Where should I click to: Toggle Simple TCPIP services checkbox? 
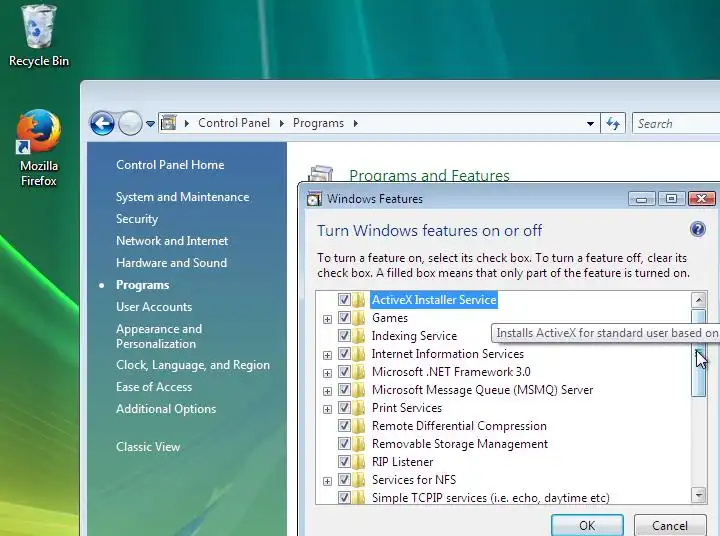coord(344,497)
